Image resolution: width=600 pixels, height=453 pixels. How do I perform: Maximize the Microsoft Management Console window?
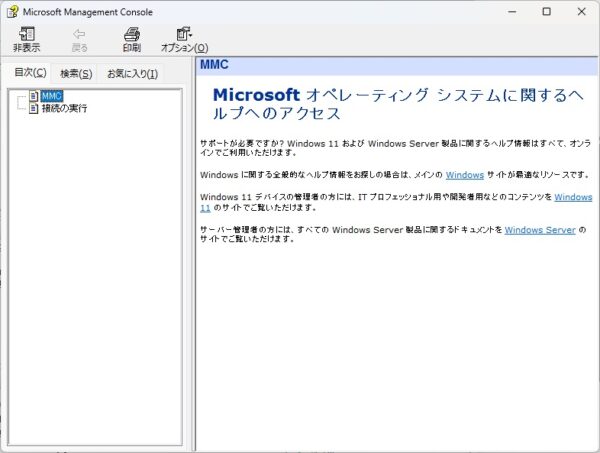(547, 12)
